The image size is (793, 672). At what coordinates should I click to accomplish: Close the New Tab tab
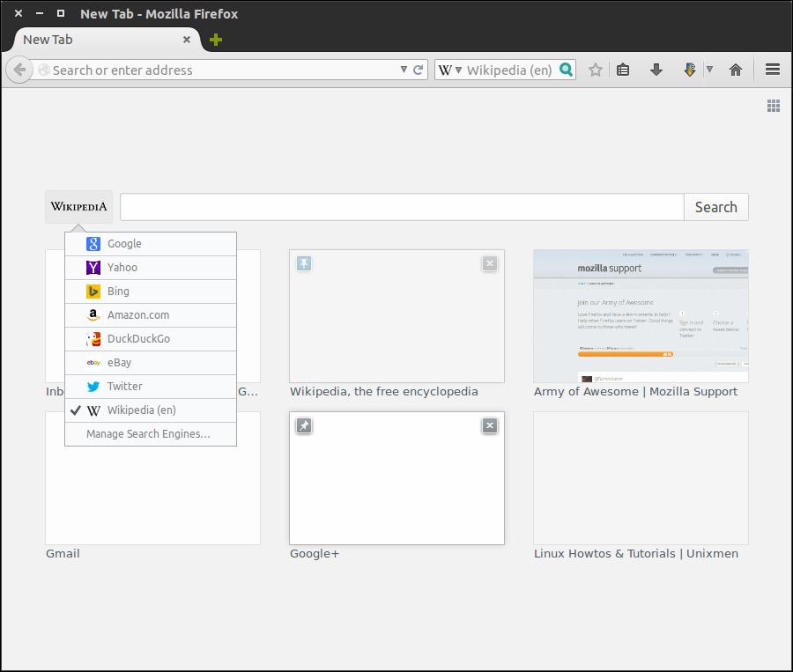tap(187, 40)
